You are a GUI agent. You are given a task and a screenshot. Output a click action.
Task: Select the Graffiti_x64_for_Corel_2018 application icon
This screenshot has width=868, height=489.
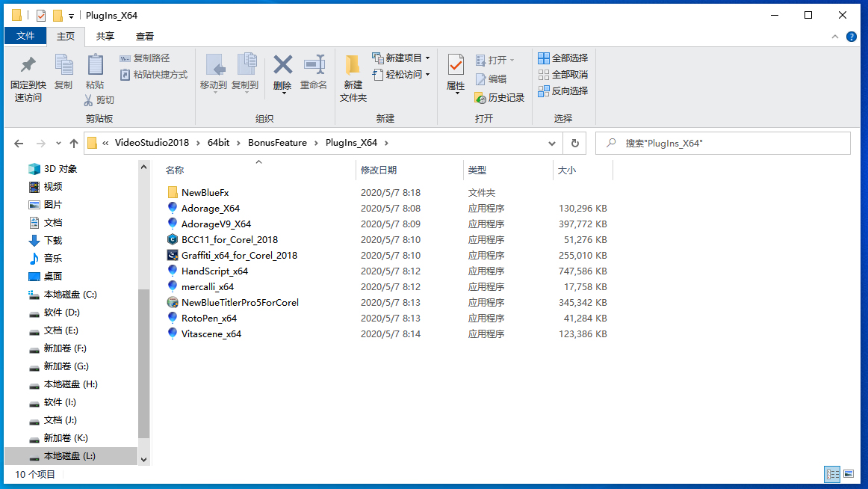172,255
